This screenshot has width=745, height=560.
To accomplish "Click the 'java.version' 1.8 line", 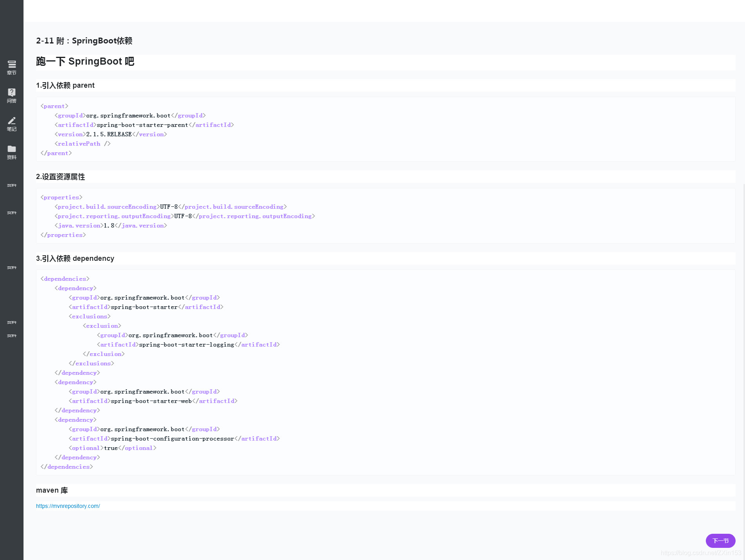I will tap(111, 226).
